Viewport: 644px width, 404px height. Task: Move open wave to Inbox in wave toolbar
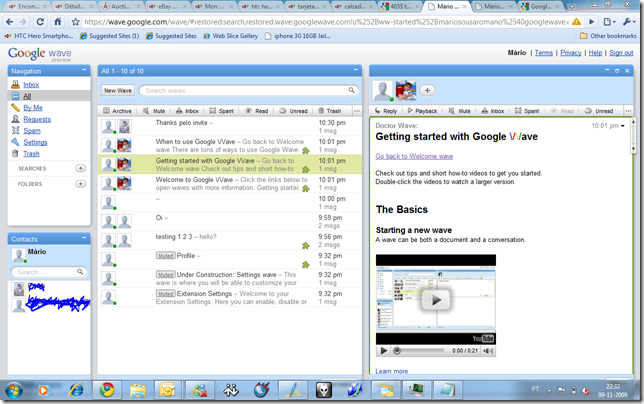pyautogui.click(x=493, y=111)
